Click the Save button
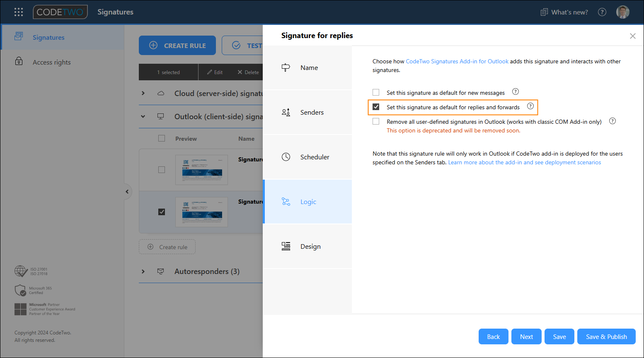Viewport: 644px width, 358px height. [x=559, y=336]
